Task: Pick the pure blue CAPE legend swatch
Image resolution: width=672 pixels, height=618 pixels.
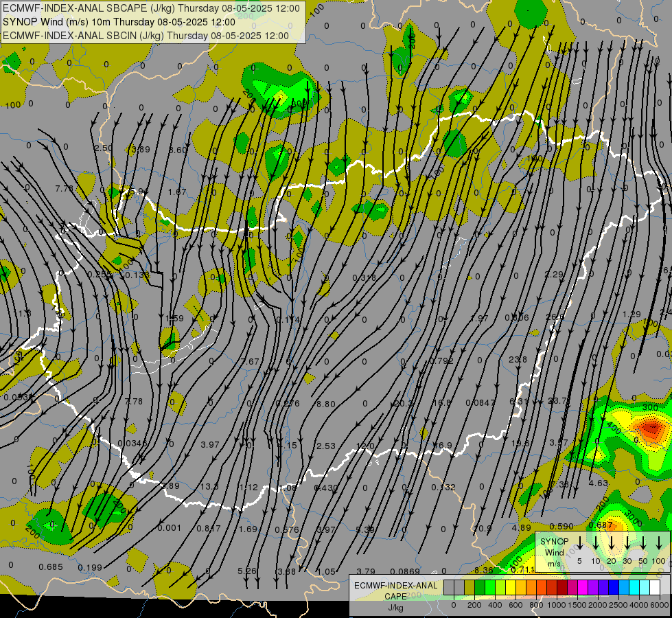Action: [614, 587]
